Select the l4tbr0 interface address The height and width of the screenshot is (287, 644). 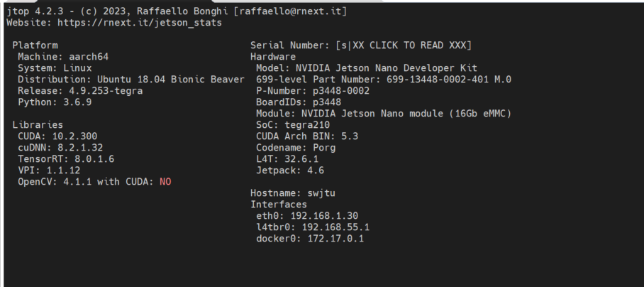coord(335,227)
